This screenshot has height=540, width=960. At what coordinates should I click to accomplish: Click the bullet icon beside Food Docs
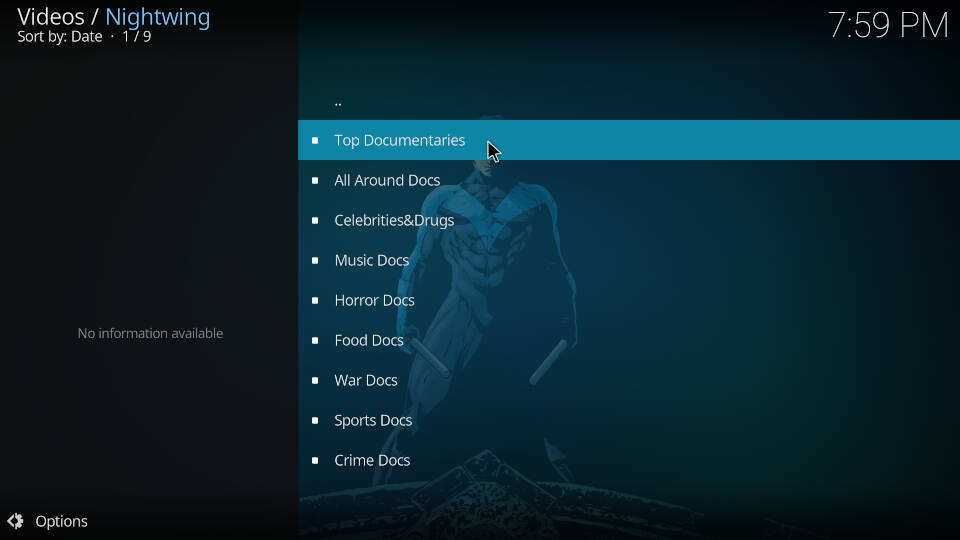point(315,340)
